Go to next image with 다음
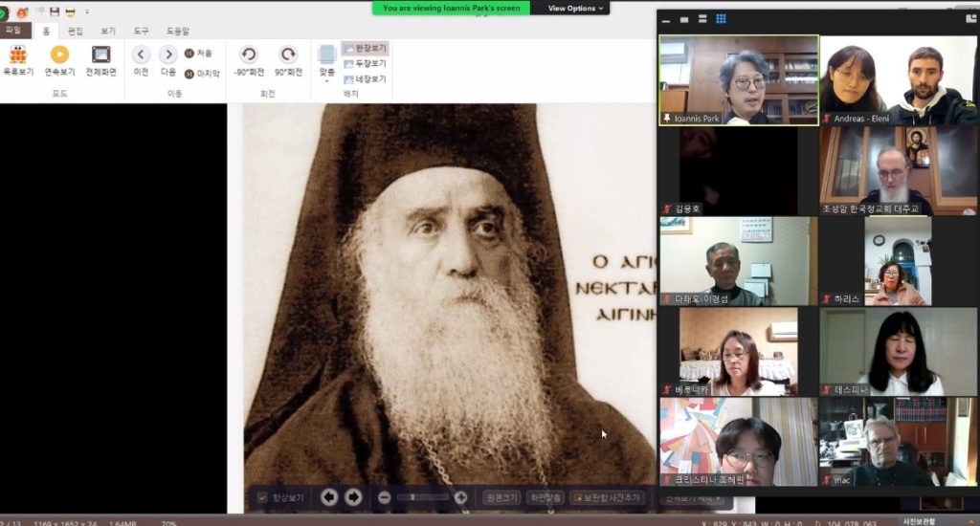The width and height of the screenshot is (980, 526). (168, 56)
